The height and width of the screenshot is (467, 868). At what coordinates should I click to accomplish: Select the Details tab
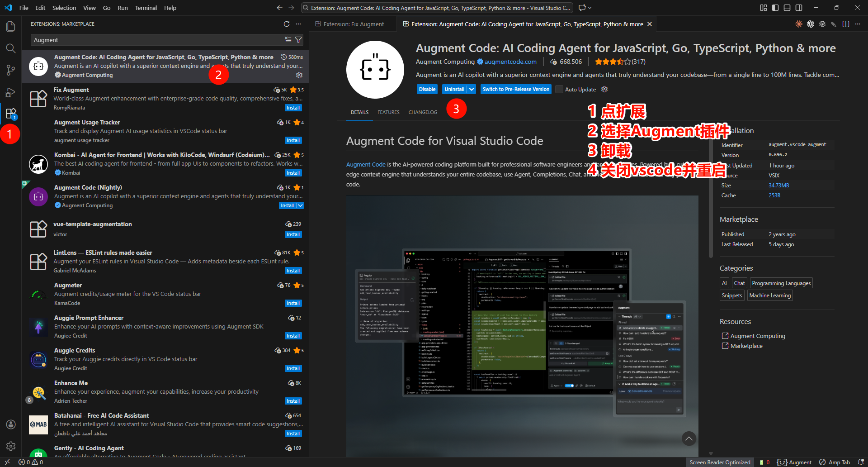359,112
